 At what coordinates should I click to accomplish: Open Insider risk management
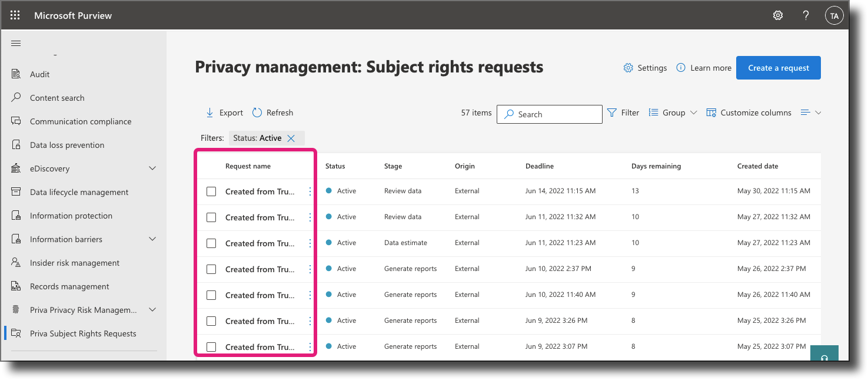[74, 262]
